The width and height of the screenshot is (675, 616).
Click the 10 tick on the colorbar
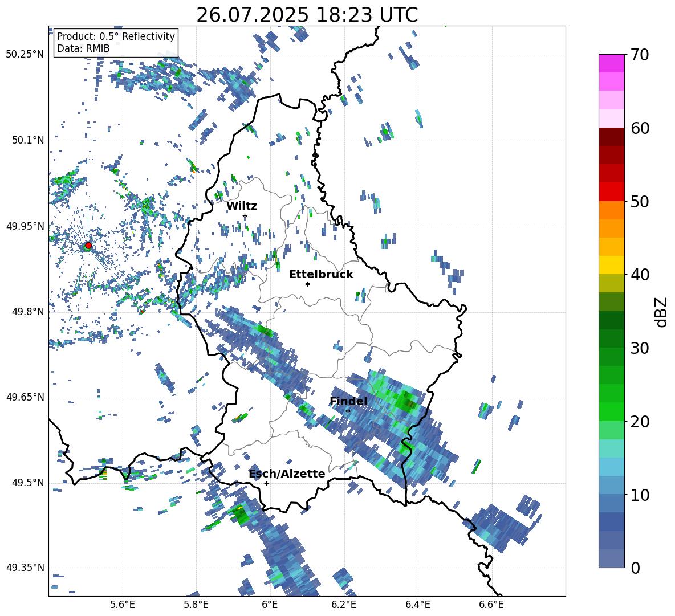click(x=640, y=495)
